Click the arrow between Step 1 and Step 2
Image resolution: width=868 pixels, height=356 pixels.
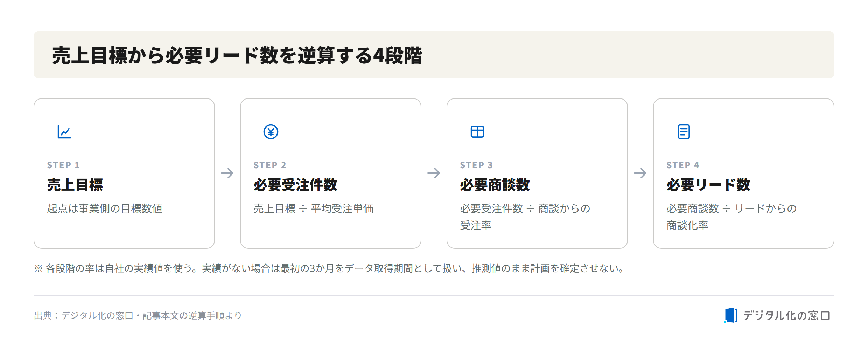pos(227,173)
